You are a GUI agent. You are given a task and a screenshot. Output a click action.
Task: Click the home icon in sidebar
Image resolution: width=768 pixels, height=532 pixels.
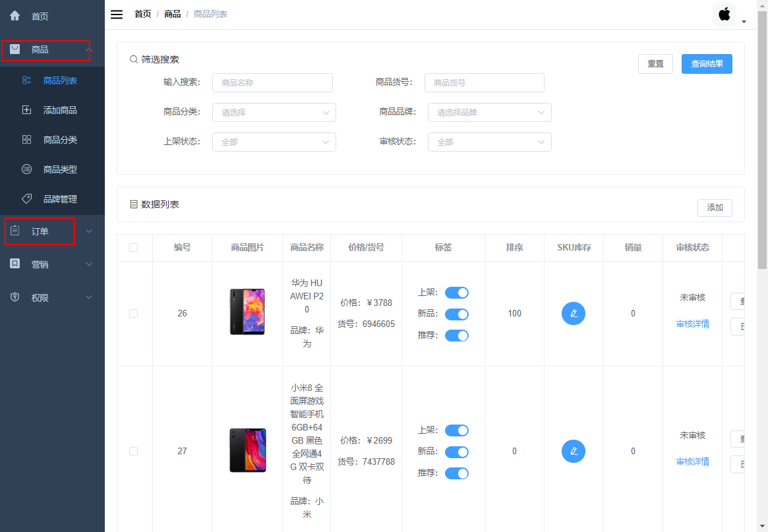[x=15, y=16]
